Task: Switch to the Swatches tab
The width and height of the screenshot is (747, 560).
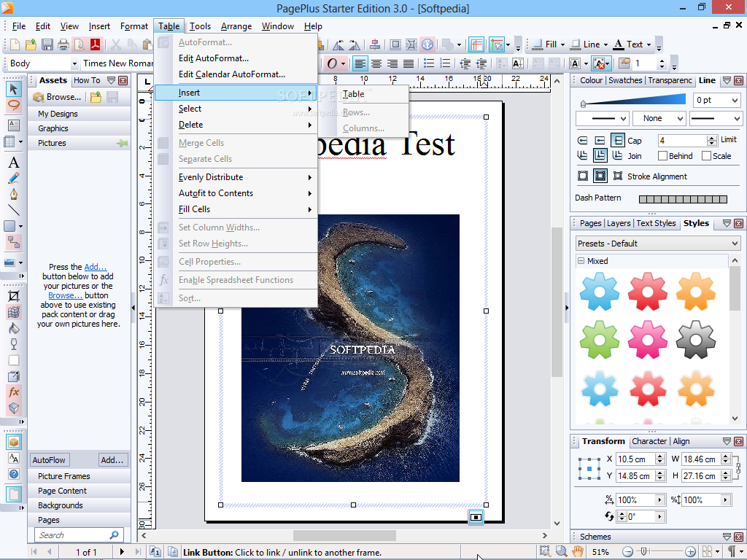Action: 625,80
